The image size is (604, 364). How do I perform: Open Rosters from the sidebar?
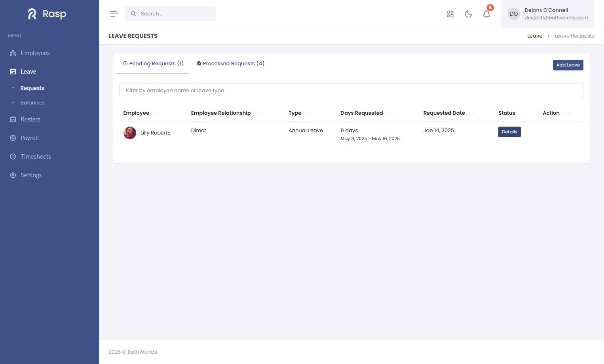click(30, 119)
